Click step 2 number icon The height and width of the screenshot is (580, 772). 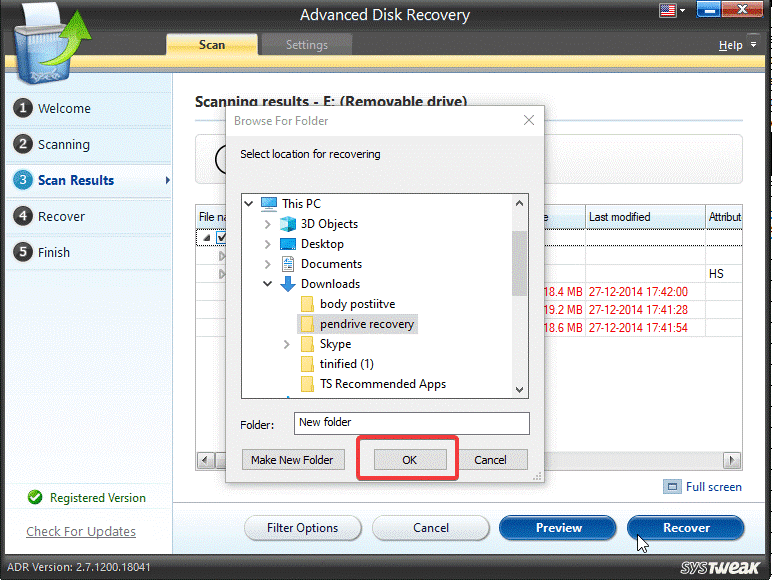(23, 144)
